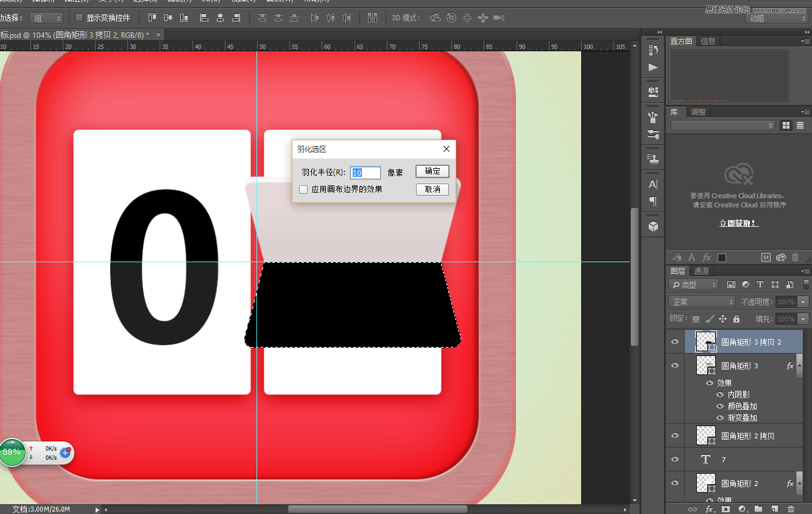Click the delete layer trash icon
This screenshot has width=812, height=514.
pyautogui.click(x=791, y=509)
